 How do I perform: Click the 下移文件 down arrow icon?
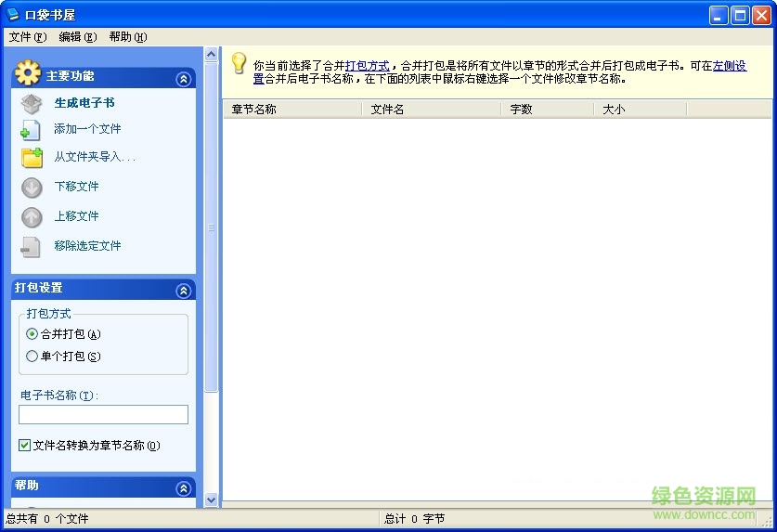coord(32,188)
